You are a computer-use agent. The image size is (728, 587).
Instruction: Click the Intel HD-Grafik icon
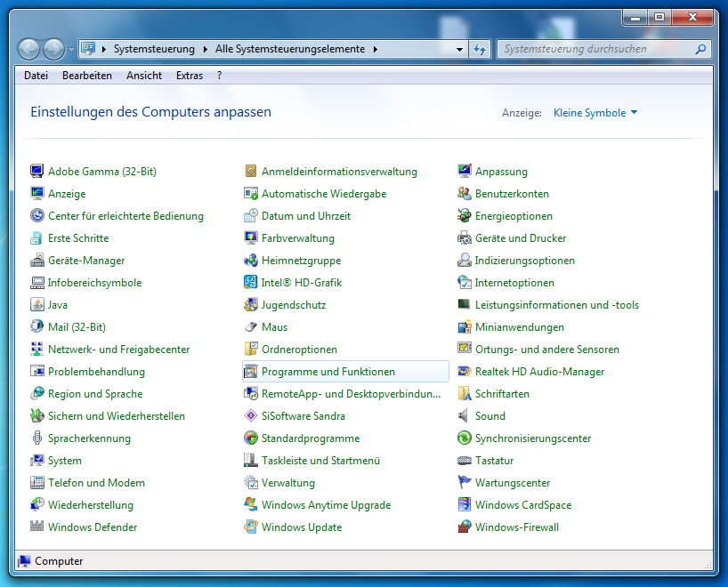click(x=251, y=283)
